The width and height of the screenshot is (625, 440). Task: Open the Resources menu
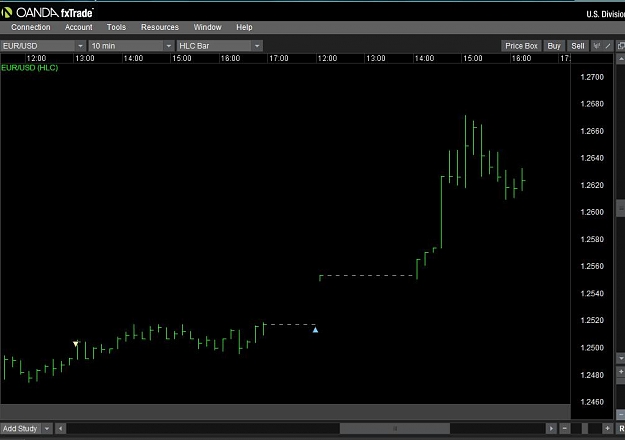point(160,27)
